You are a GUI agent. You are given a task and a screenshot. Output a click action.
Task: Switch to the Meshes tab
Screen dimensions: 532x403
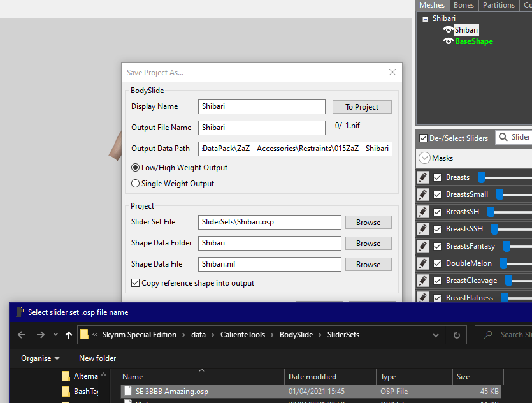431,5
